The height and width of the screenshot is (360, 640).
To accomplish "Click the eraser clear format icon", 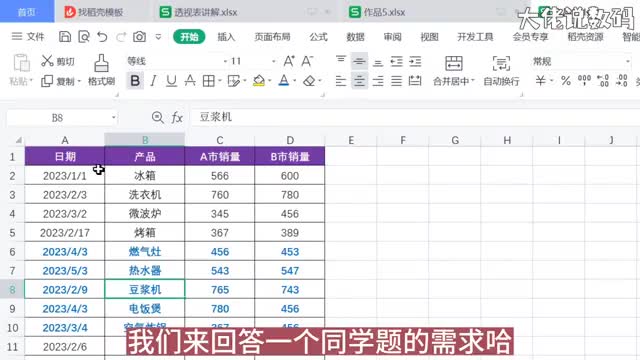I will click(309, 81).
